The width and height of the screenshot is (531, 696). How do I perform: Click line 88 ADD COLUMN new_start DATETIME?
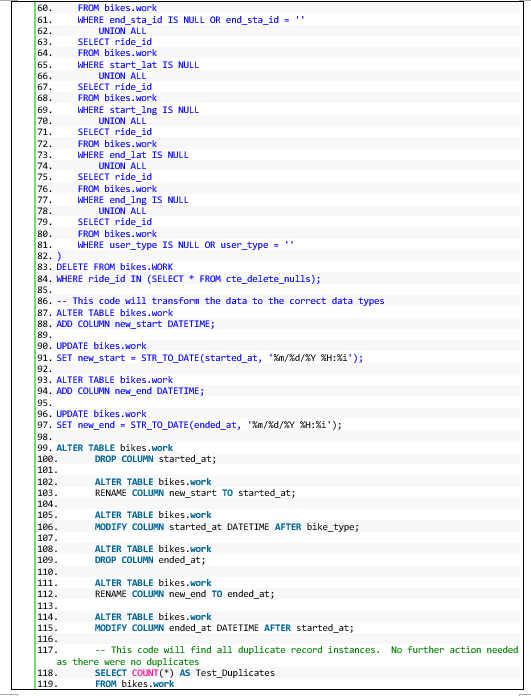[x=135, y=324]
